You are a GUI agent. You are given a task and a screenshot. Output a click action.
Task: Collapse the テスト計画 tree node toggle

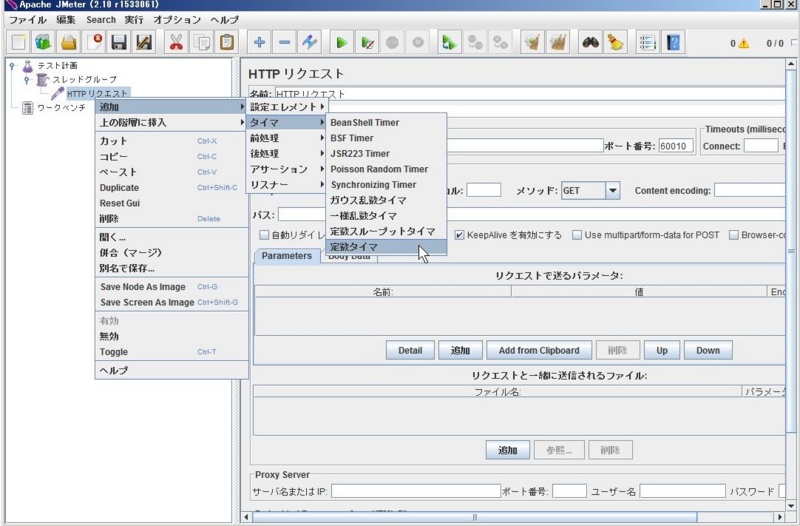[x=12, y=66]
